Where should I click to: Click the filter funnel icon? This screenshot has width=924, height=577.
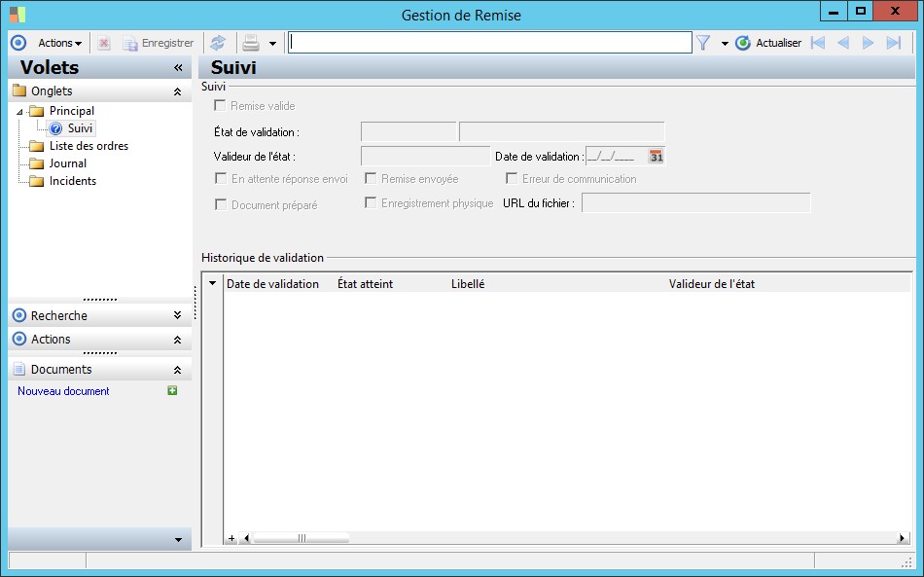(703, 43)
